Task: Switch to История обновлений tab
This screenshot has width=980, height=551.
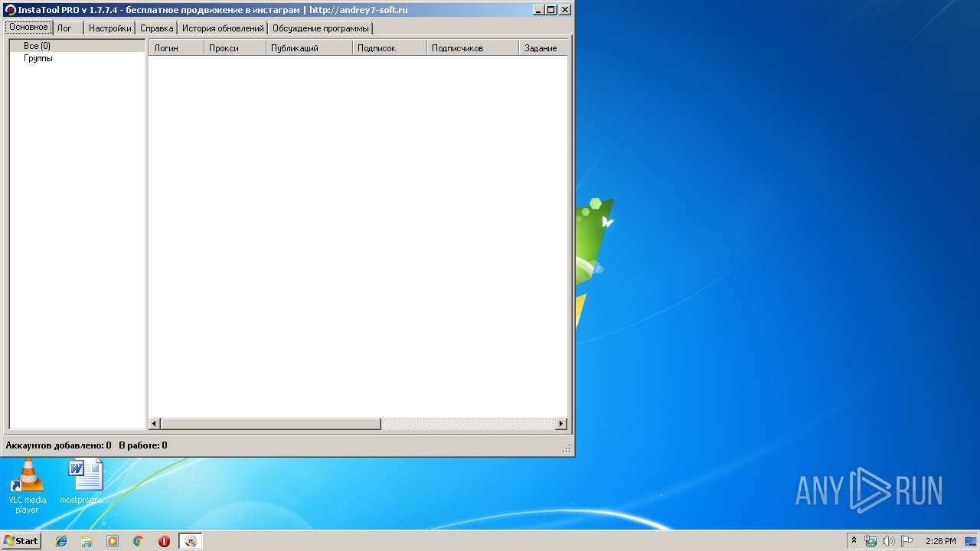Action: click(x=223, y=28)
